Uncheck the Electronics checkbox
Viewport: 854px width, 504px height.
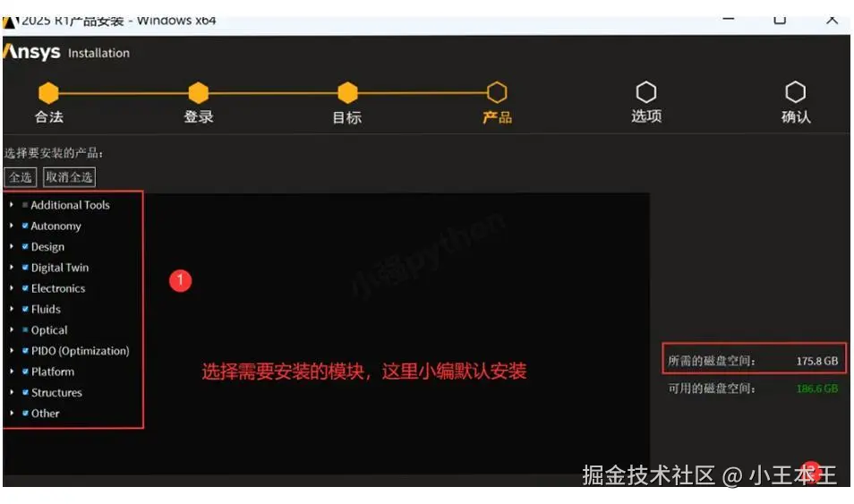point(25,287)
